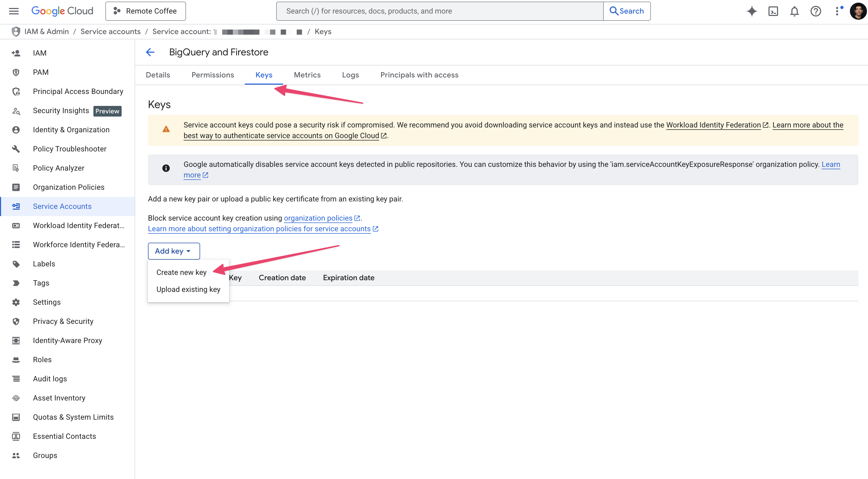This screenshot has width=868, height=479.
Task: Select Create new key option
Action: pos(181,272)
